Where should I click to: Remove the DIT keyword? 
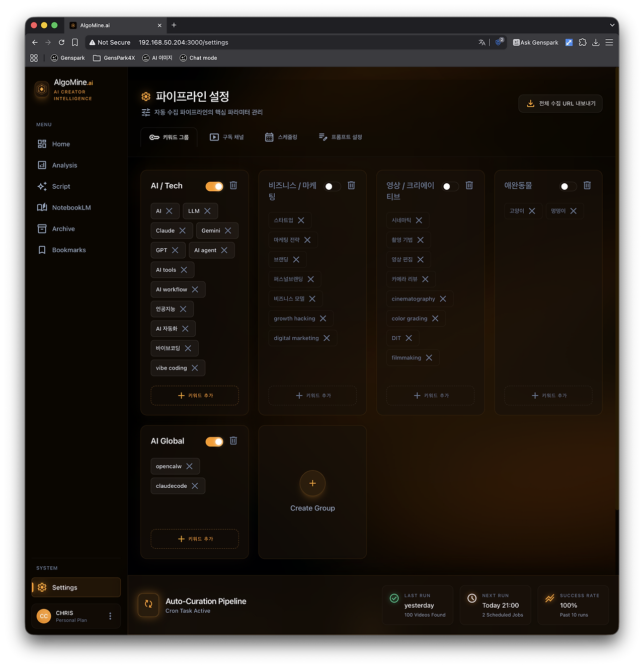point(409,338)
